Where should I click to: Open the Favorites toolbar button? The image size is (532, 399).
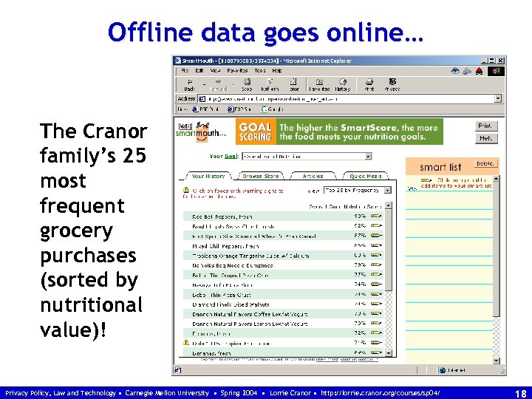point(319,85)
